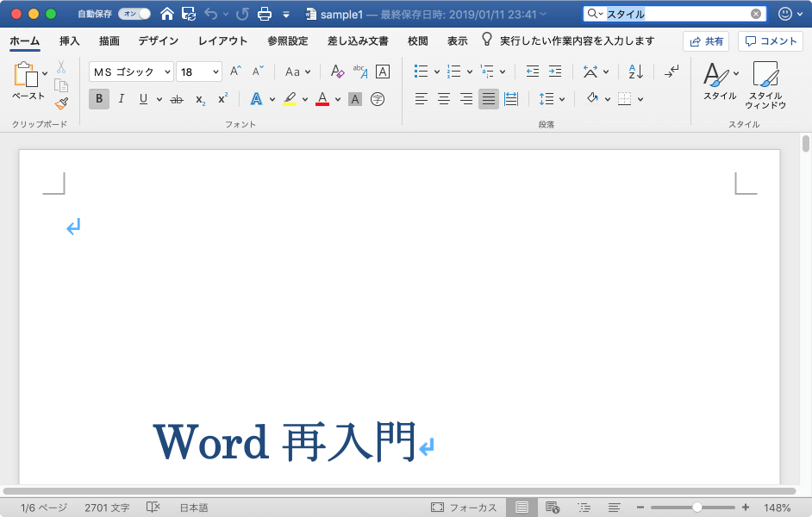This screenshot has height=517, width=812.
Task: Click the phonetic guide (ruby) icon
Action: pos(360,72)
